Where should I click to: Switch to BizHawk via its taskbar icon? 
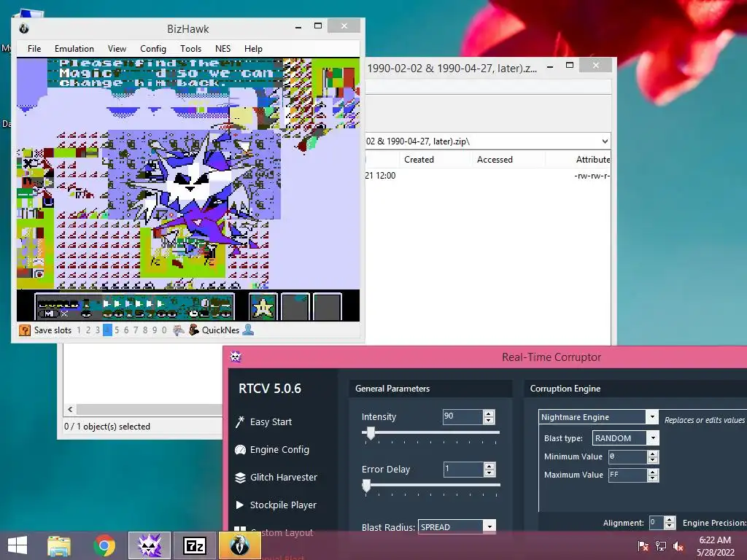[x=240, y=545]
